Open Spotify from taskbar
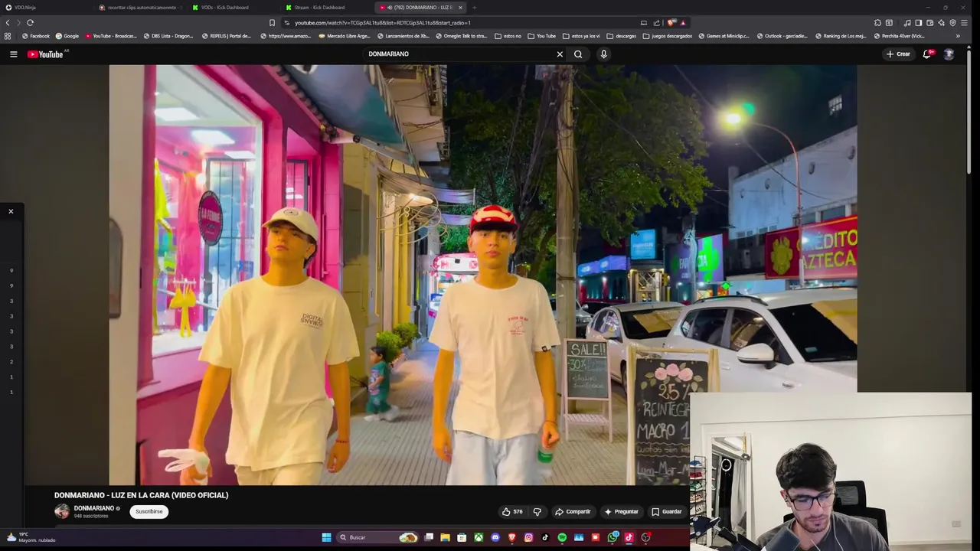The image size is (980, 551). 562,537
